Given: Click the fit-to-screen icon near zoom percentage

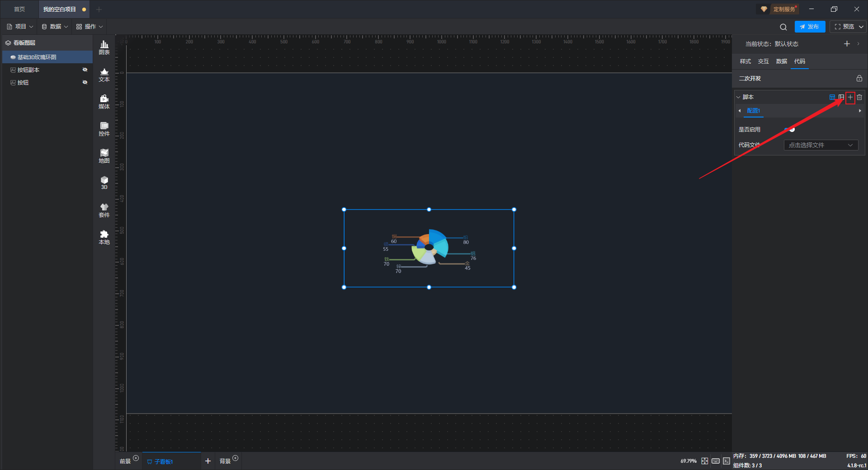Looking at the screenshot, I should pos(704,461).
